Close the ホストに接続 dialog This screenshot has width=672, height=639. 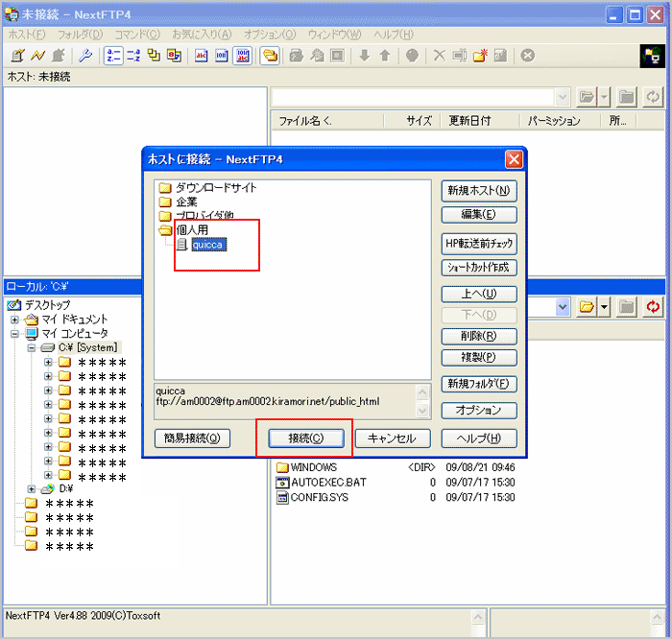pos(514,159)
